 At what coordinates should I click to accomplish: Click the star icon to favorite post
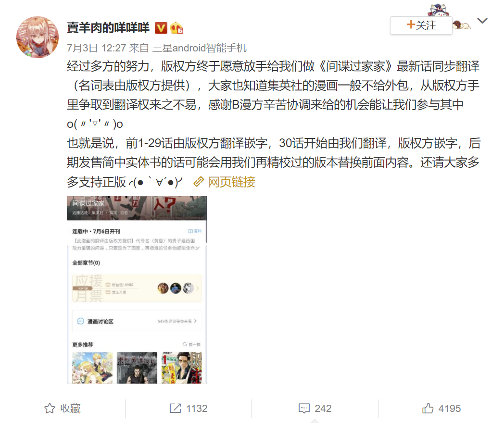tap(50, 408)
